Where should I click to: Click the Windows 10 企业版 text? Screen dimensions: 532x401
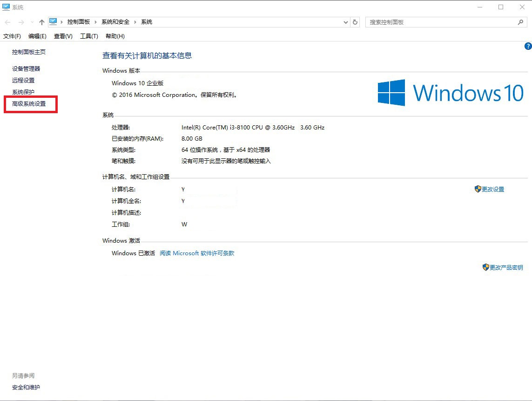click(137, 83)
